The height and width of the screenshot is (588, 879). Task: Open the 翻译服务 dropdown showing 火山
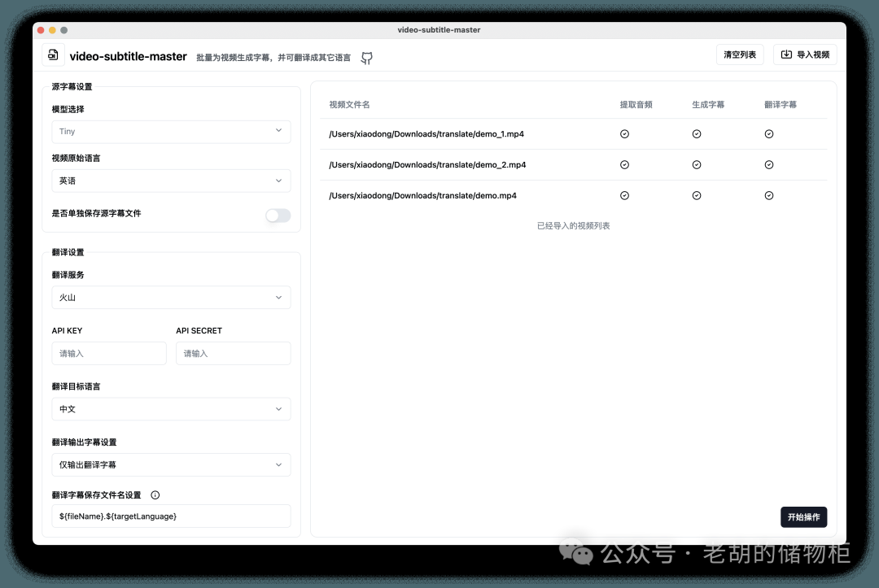point(171,298)
